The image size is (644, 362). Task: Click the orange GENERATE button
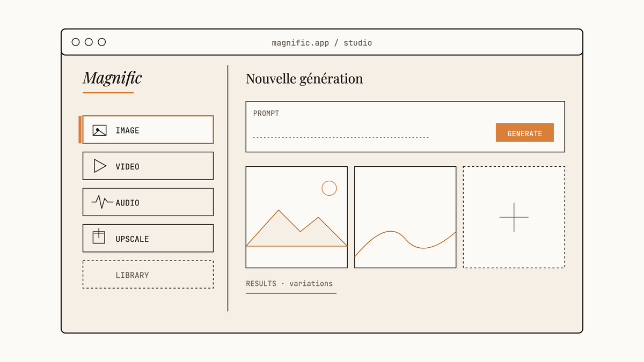(524, 133)
